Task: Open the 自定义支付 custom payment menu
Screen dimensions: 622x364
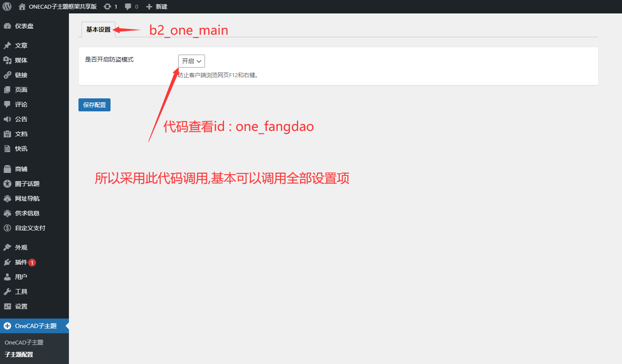Action: (x=34, y=228)
